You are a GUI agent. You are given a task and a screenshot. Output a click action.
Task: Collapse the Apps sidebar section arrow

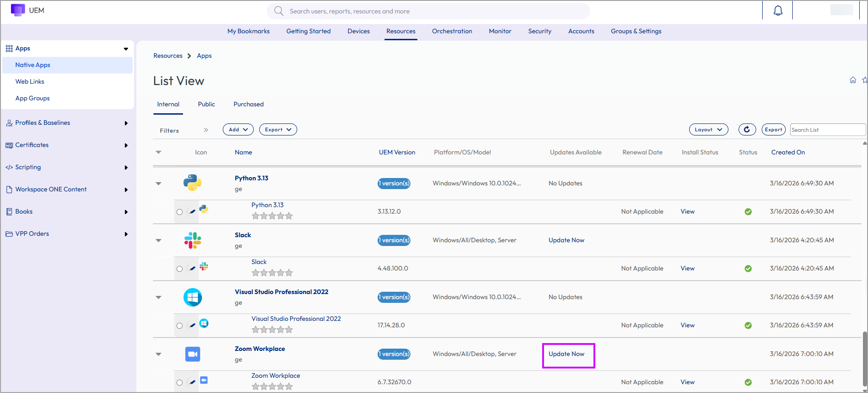click(x=126, y=49)
